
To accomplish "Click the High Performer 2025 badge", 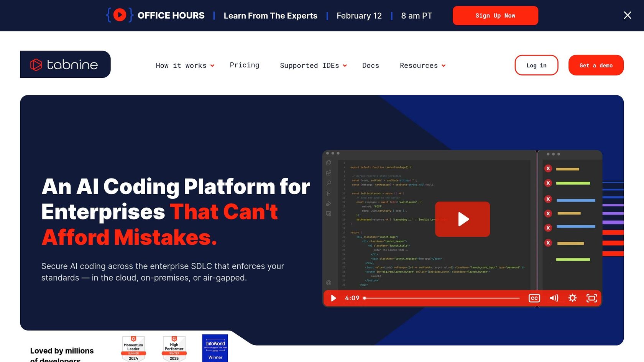I will 174,349.
